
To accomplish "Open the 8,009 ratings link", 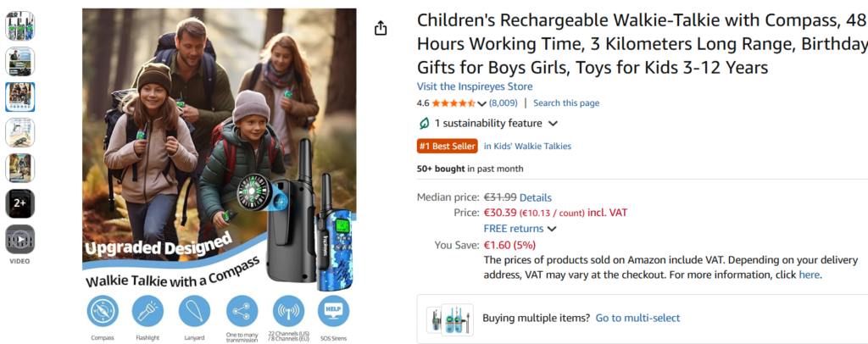I will 503,103.
